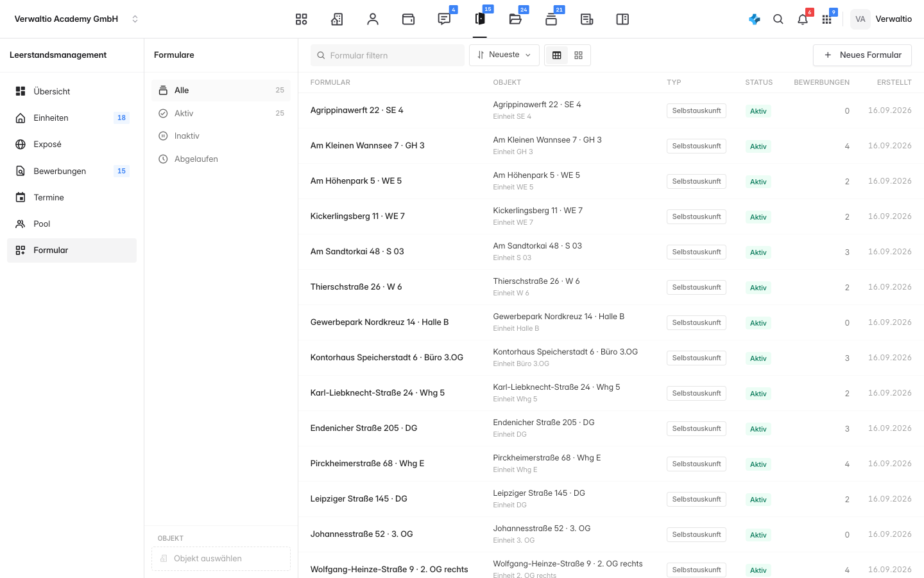Open the list-table icon in top navigation
This screenshot has width=924, height=578.
pyautogui.click(x=586, y=19)
